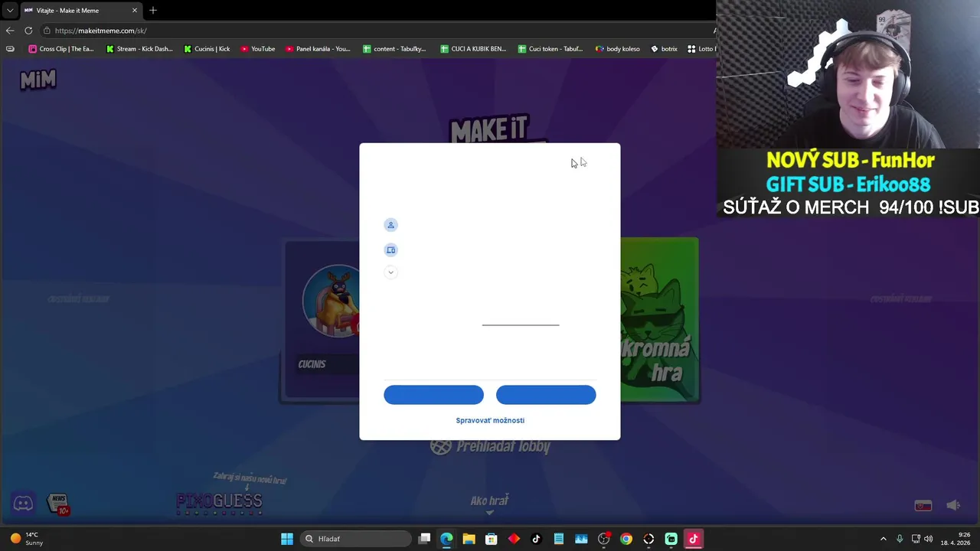Open Microsoft Store from taskbar
Screen dimensions: 980x551
point(491,539)
